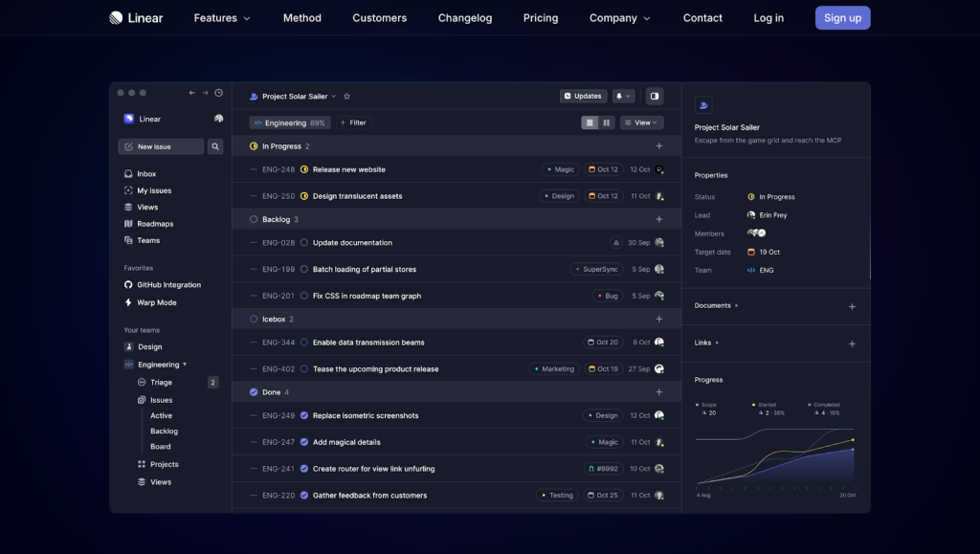The width and height of the screenshot is (980, 554).
Task: Toggle the right details sidebar panel
Action: 655,96
